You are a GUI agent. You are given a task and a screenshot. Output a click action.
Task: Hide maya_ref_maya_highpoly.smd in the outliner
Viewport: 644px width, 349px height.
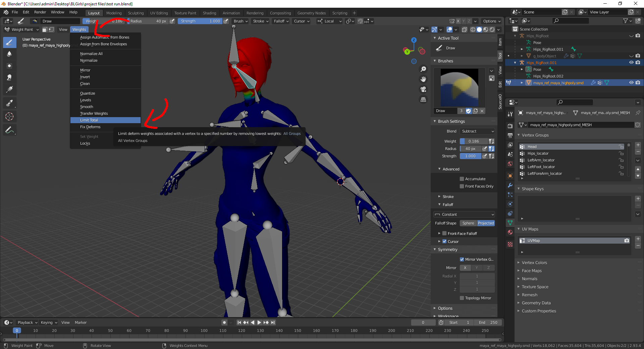631,83
